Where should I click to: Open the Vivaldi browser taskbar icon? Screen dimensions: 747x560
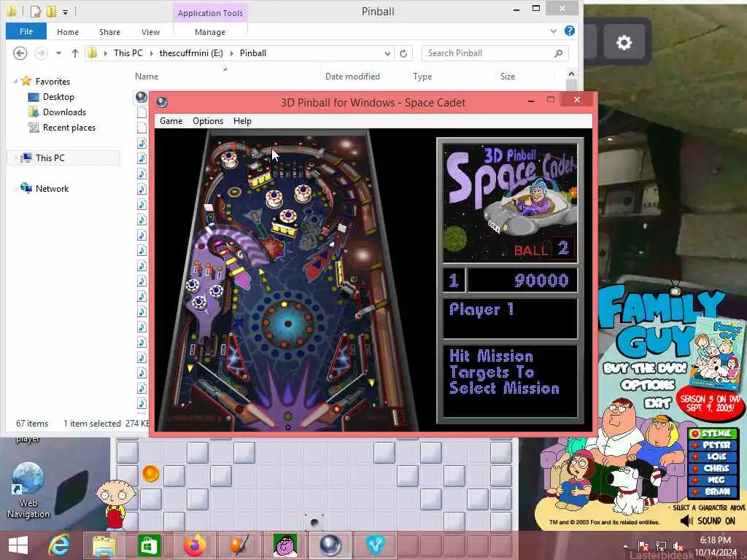coord(375,545)
